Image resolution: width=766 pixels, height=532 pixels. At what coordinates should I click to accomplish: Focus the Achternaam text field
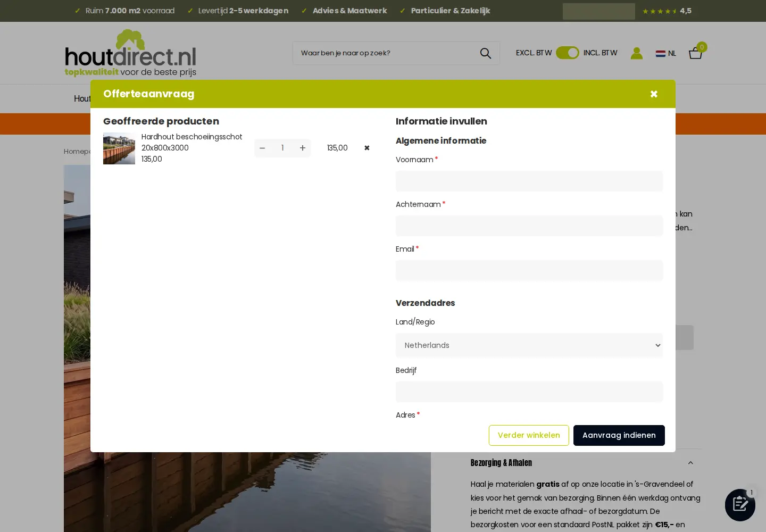click(x=529, y=226)
